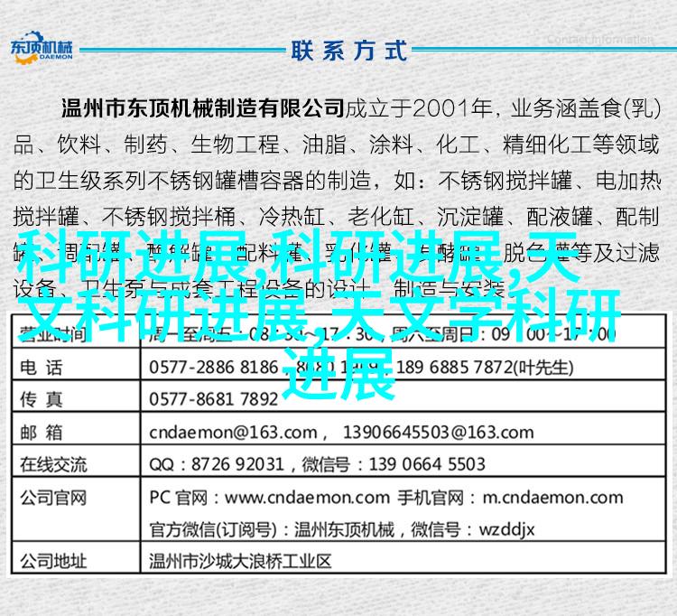
Task: Click phone number 0577-2886 8186
Action: tap(213, 368)
